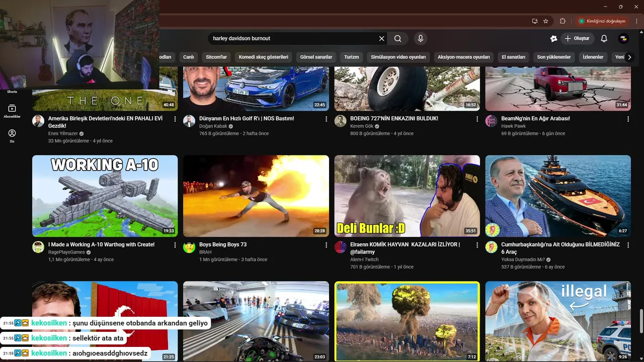Open Abonelikler in sidebar
Image resolution: width=644 pixels, height=362 pixels.
point(12,111)
